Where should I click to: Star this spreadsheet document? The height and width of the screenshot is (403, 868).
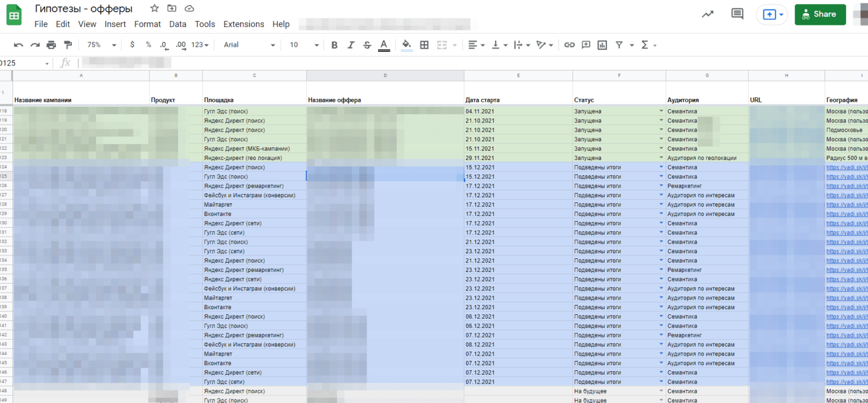click(x=154, y=8)
